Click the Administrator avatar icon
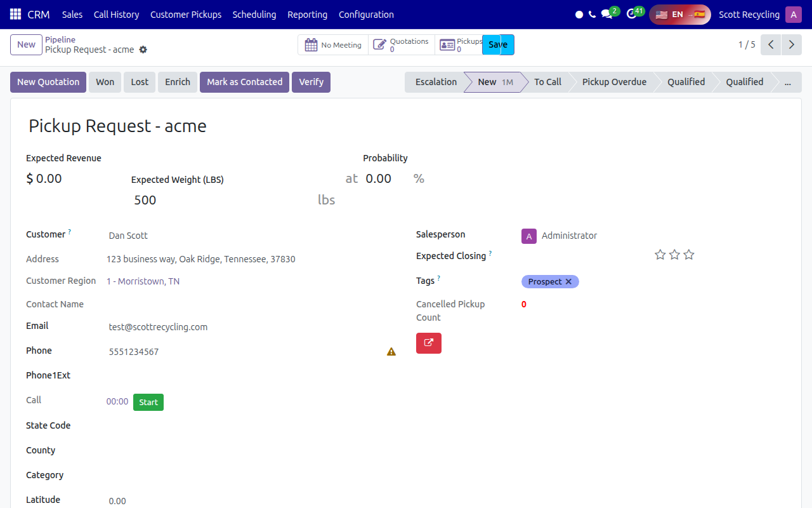This screenshot has width=812, height=508. [x=529, y=236]
